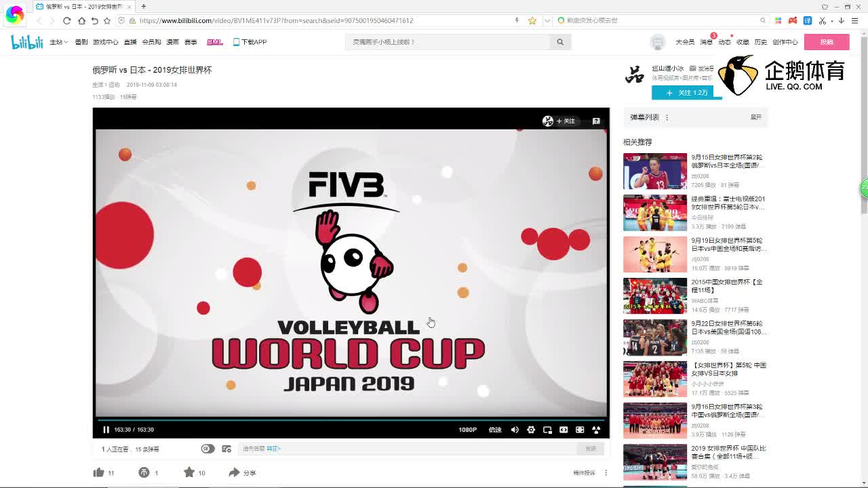Open 历史 in the top menu
The width and height of the screenshot is (868, 488).
click(761, 42)
